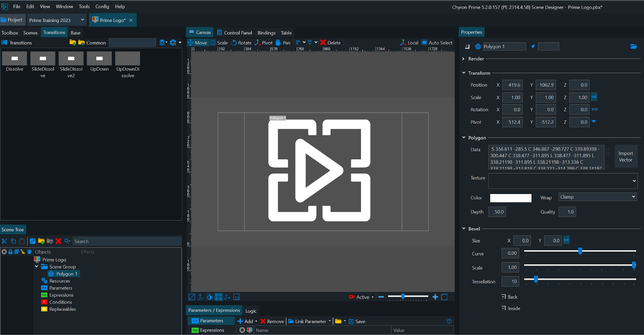Click the Scene Tree Search field
The height and width of the screenshot is (335, 644).
[127, 241]
